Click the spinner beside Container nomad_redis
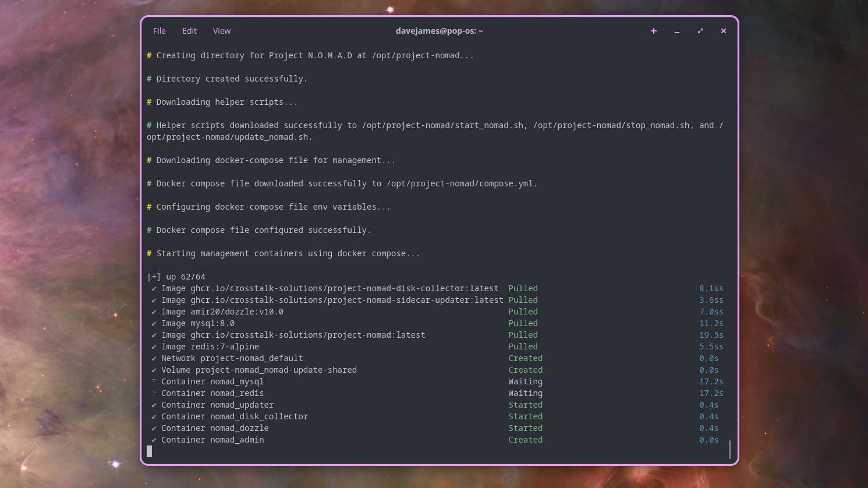Image resolution: width=868 pixels, height=488 pixels. 154,392
